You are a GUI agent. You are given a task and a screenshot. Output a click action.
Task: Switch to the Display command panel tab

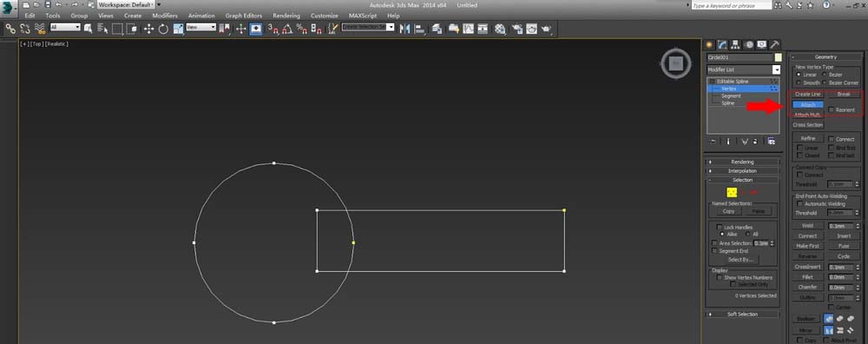tap(762, 45)
